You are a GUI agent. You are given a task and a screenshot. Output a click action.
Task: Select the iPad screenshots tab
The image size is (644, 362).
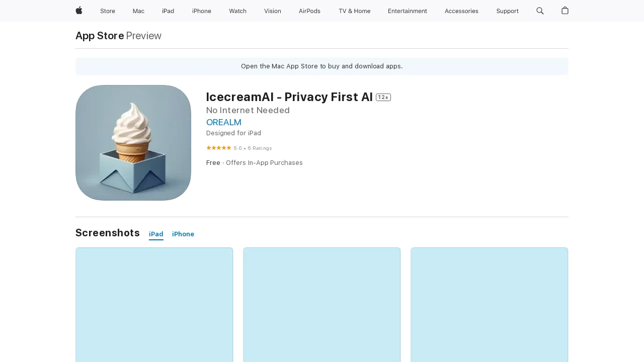[x=156, y=234]
